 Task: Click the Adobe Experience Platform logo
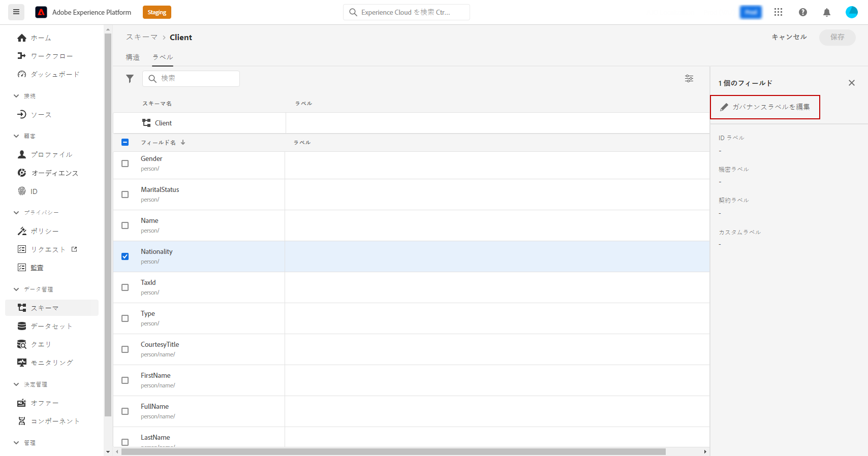tap(41, 12)
